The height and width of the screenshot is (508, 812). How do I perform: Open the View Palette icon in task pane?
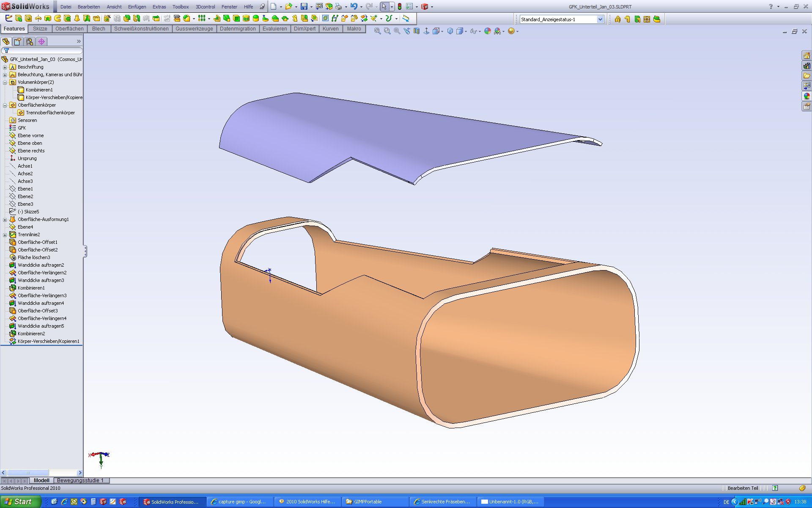[807, 86]
